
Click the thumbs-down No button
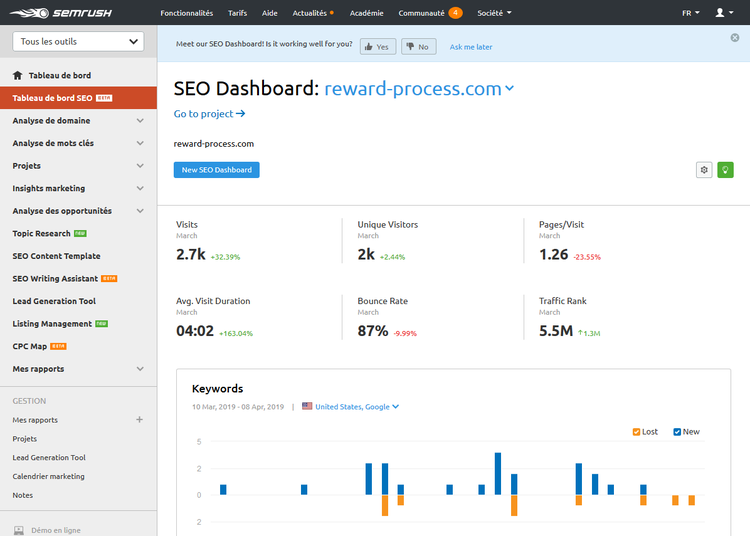click(x=419, y=47)
